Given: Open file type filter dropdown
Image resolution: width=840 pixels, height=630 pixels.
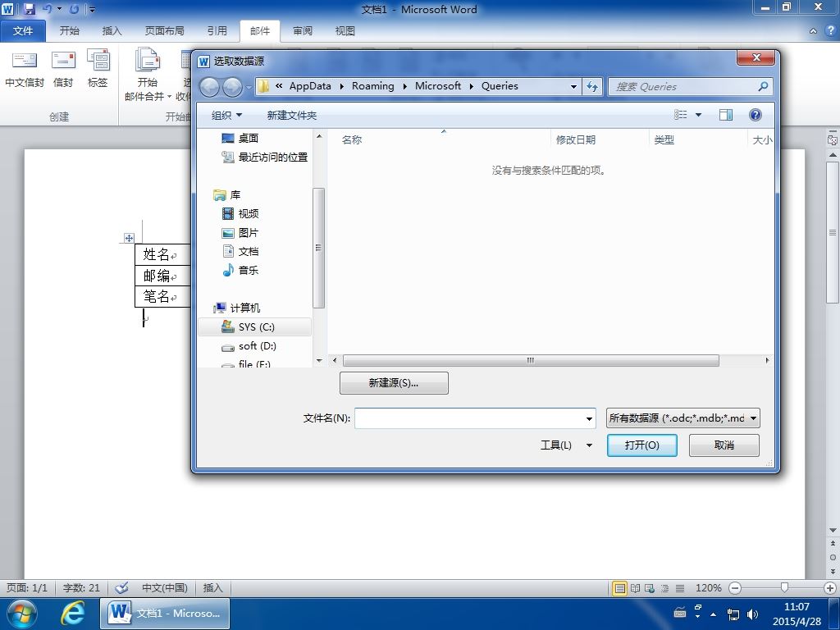Looking at the screenshot, I should (x=683, y=418).
